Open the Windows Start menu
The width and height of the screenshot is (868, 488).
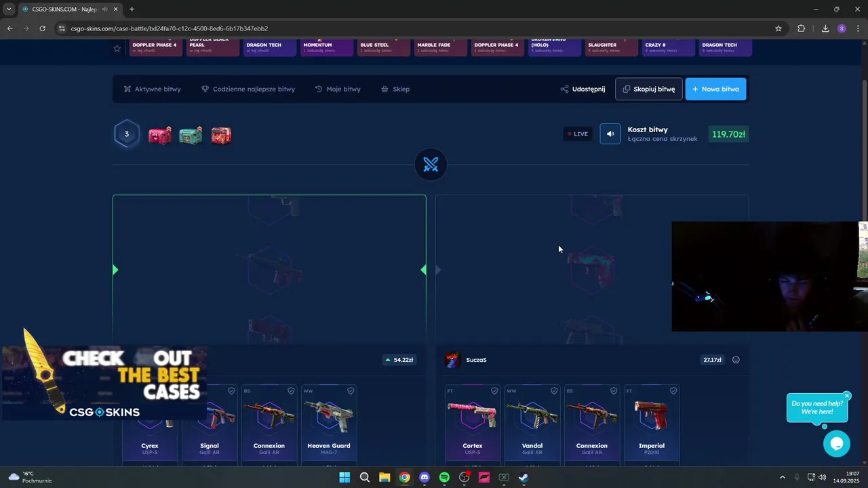[344, 477]
